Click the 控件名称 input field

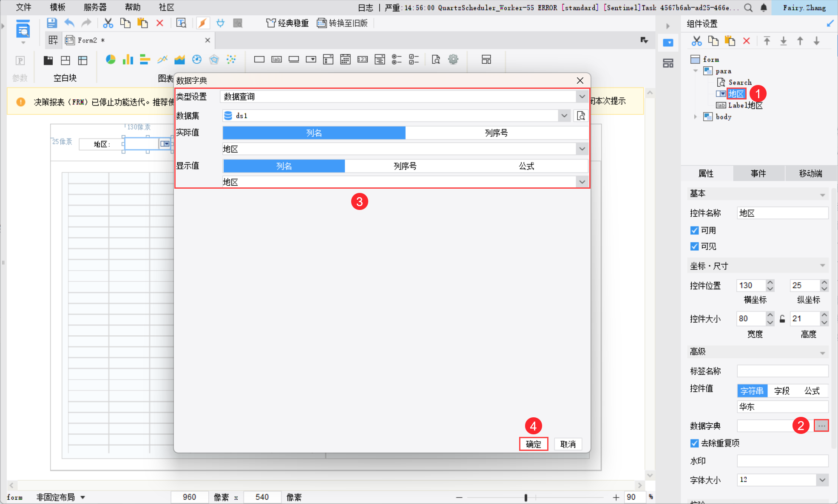pos(783,213)
